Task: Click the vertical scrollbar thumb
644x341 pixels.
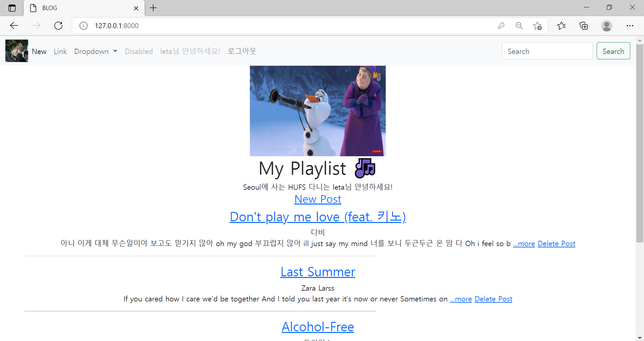Action: (640, 143)
